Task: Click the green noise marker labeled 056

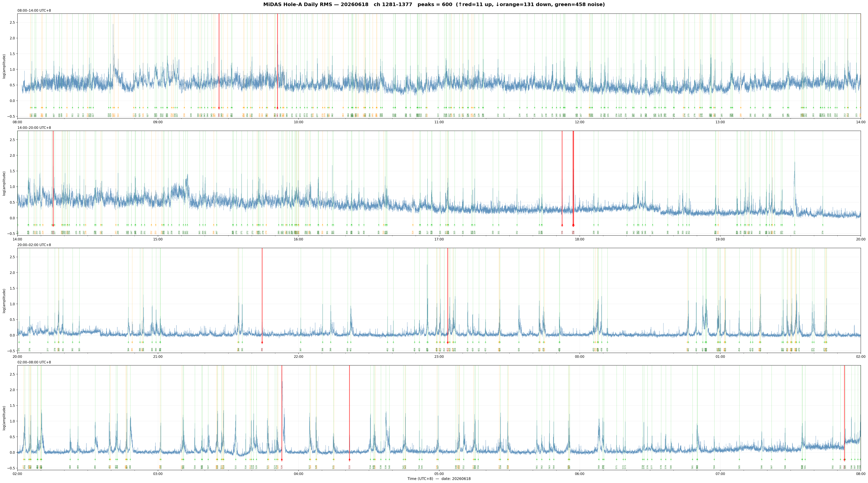Action: point(247,108)
